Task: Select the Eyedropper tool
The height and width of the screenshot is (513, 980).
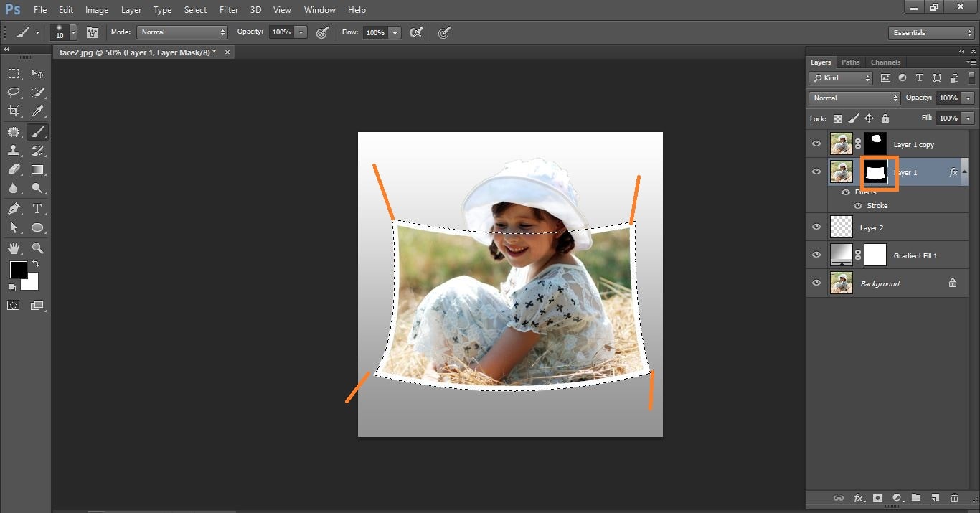Action: click(x=37, y=111)
